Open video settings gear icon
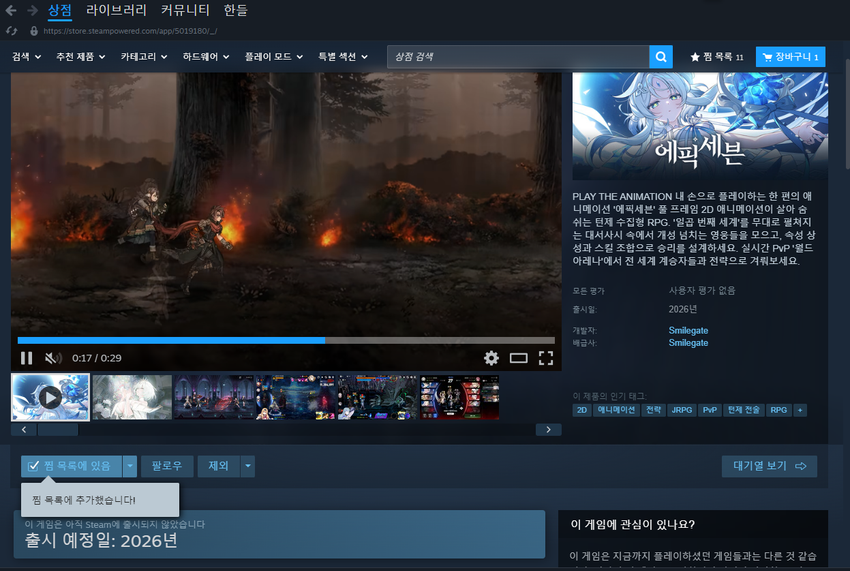The height and width of the screenshot is (571, 850). [x=491, y=358]
